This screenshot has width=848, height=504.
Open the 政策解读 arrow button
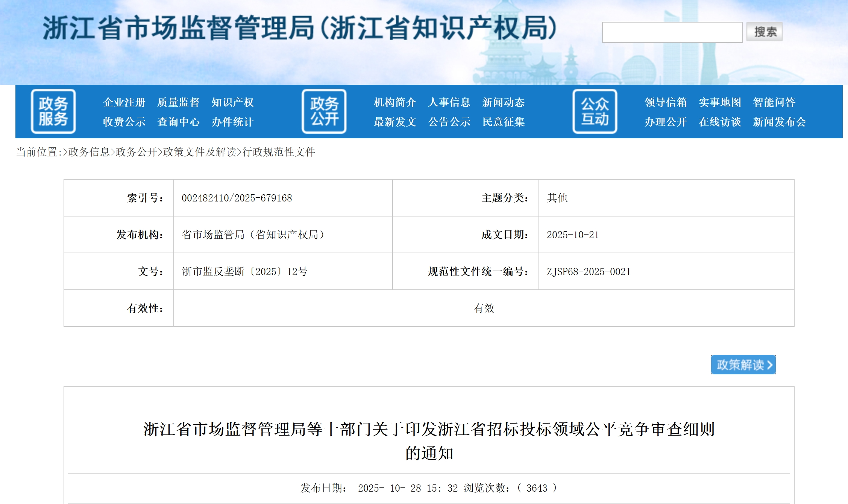[x=743, y=365]
